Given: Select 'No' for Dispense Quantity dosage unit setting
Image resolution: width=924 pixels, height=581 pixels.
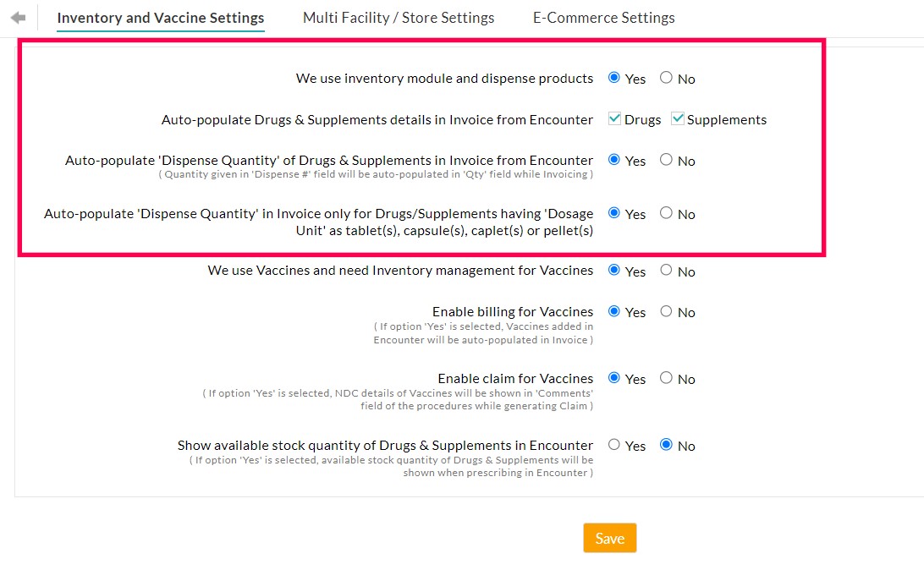Looking at the screenshot, I should coord(665,213).
